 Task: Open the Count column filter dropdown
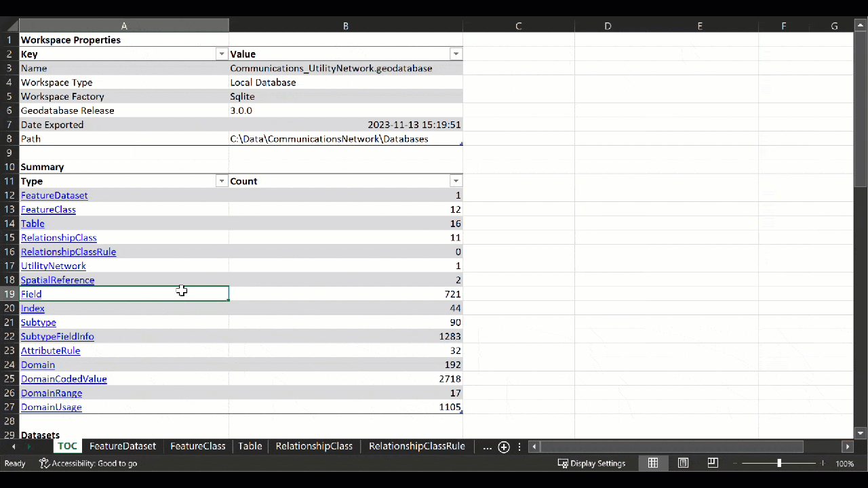click(456, 181)
